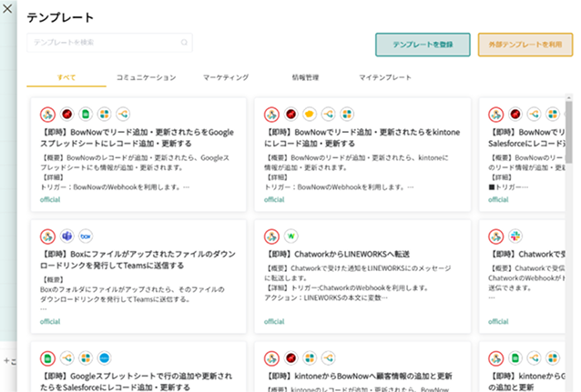Image resolution: width=581 pixels, height=392 pixels.
Task: Open kintoneからBowNowへ顧客情報 template title
Action: (358, 376)
